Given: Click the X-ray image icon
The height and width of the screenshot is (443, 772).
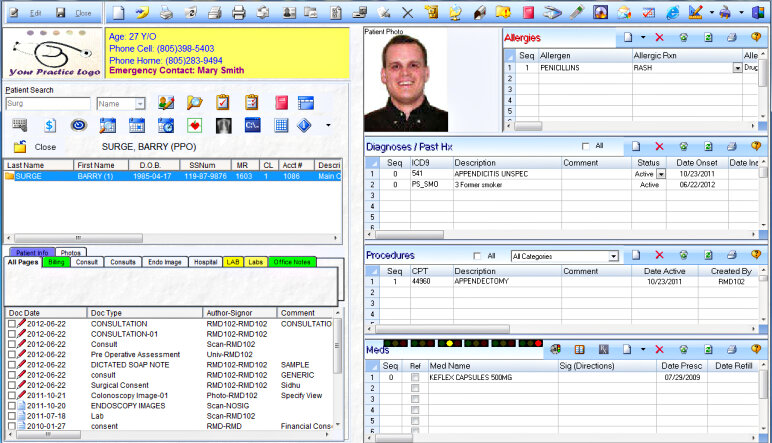Looking at the screenshot, I should tap(224, 125).
